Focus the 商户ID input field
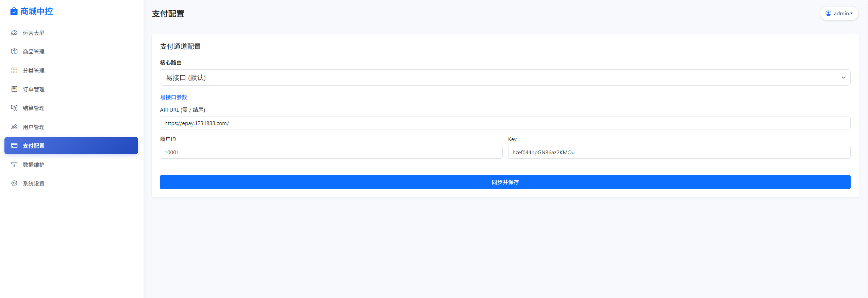Viewport: 868px width, 298px height. tap(331, 152)
